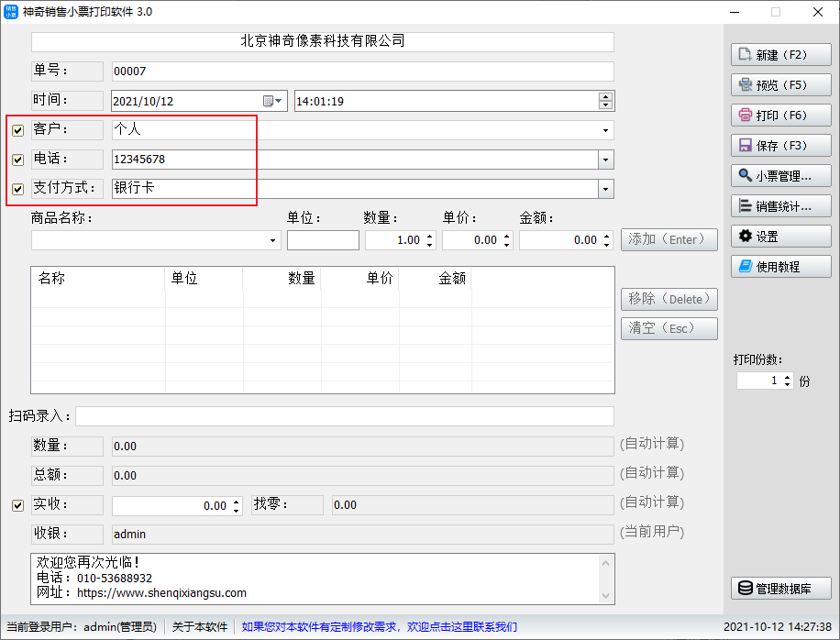Click the About software (关于本软件) item
Image resolution: width=840 pixels, height=640 pixels.
coord(200,627)
